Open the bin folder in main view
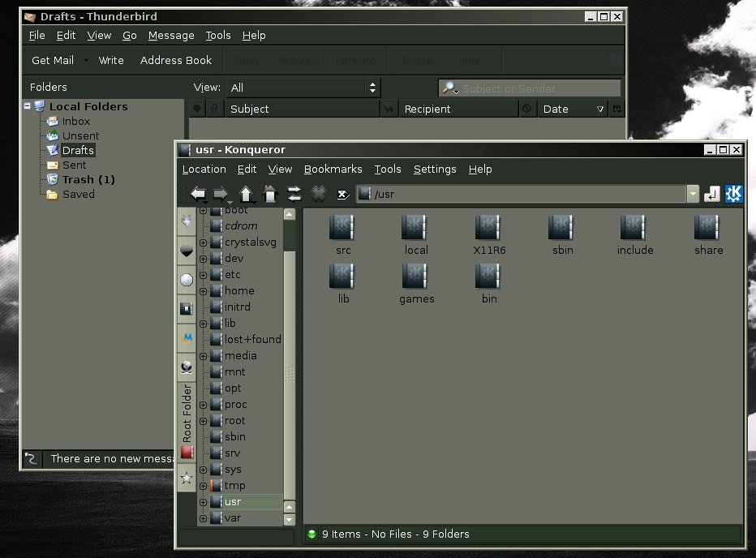 (489, 285)
